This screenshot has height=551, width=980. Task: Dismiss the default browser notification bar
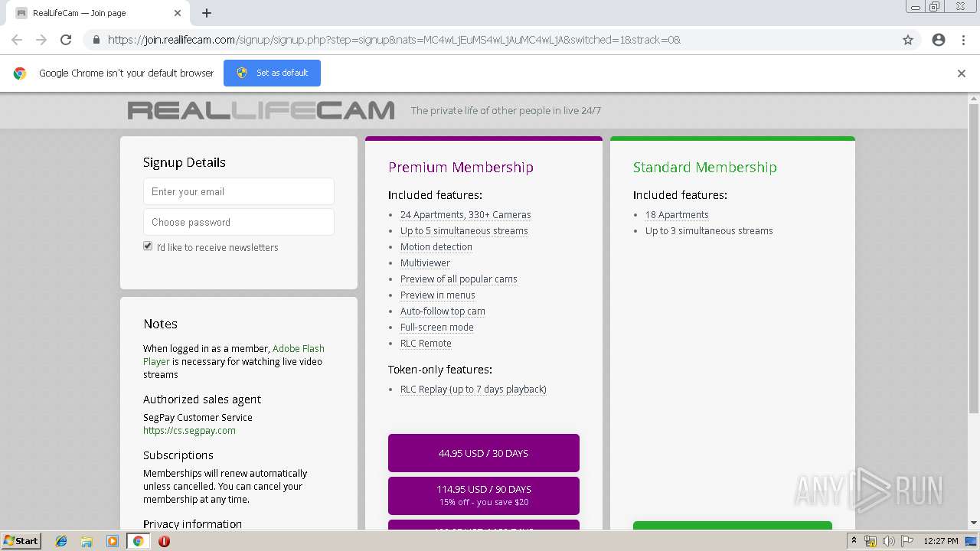pyautogui.click(x=962, y=73)
